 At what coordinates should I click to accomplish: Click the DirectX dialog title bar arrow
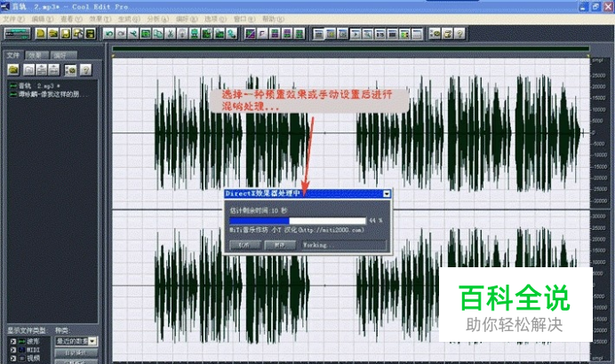[387, 194]
